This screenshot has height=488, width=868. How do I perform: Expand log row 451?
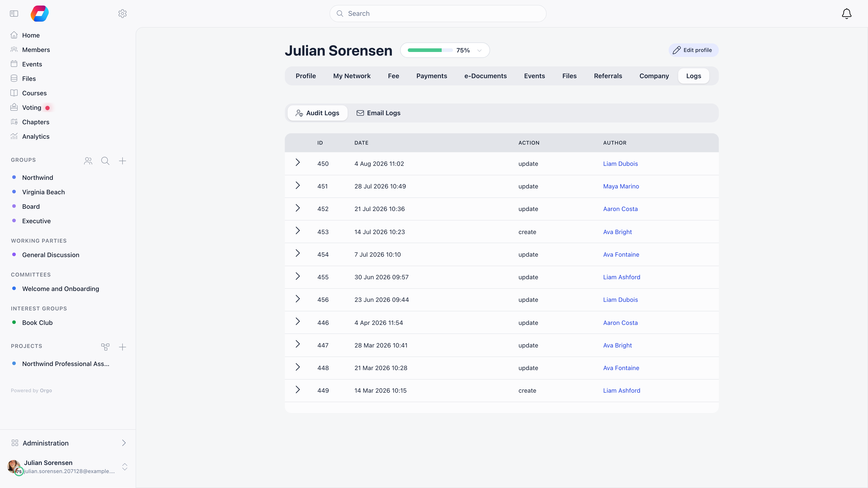(297, 185)
